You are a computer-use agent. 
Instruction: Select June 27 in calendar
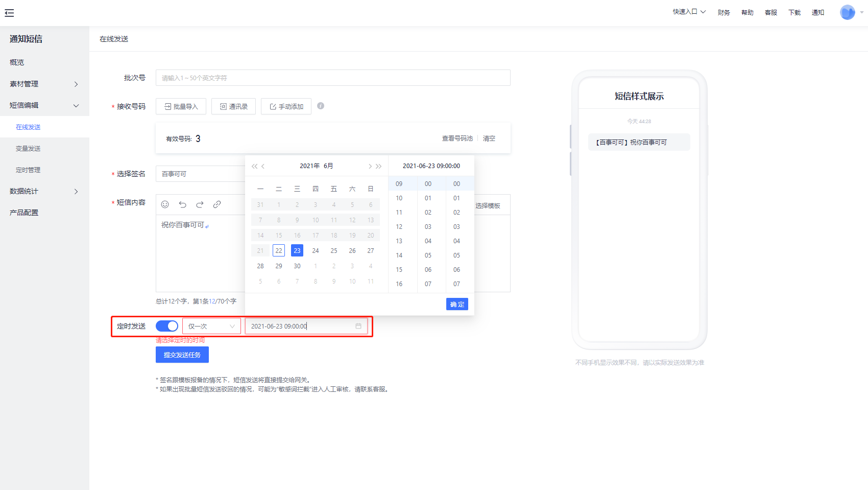[371, 250]
